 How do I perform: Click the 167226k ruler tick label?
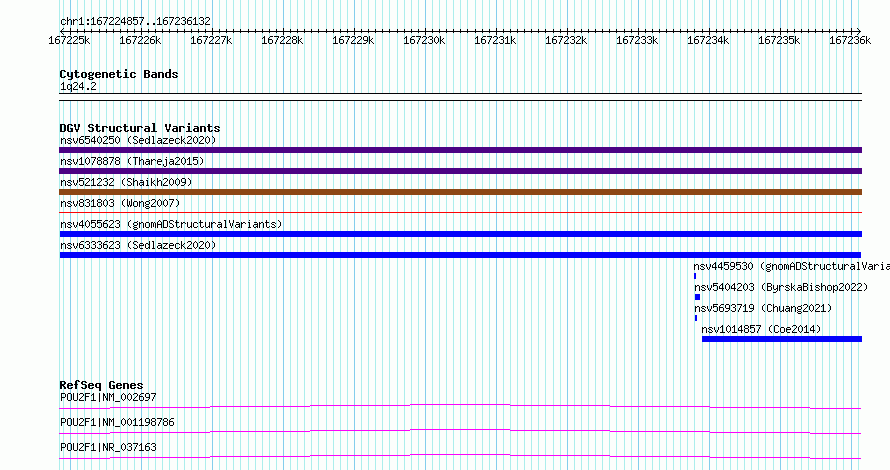pyautogui.click(x=140, y=40)
